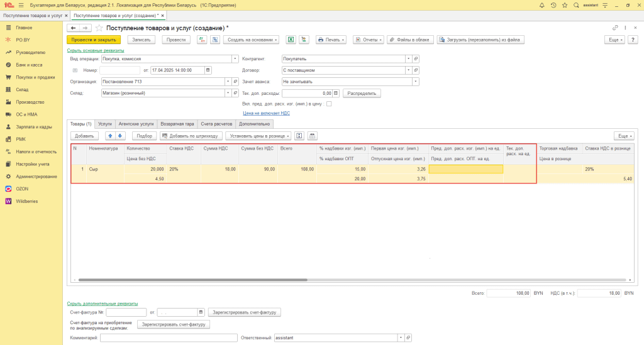
Task: Go back with the left arrow
Action: pyautogui.click(x=73, y=28)
